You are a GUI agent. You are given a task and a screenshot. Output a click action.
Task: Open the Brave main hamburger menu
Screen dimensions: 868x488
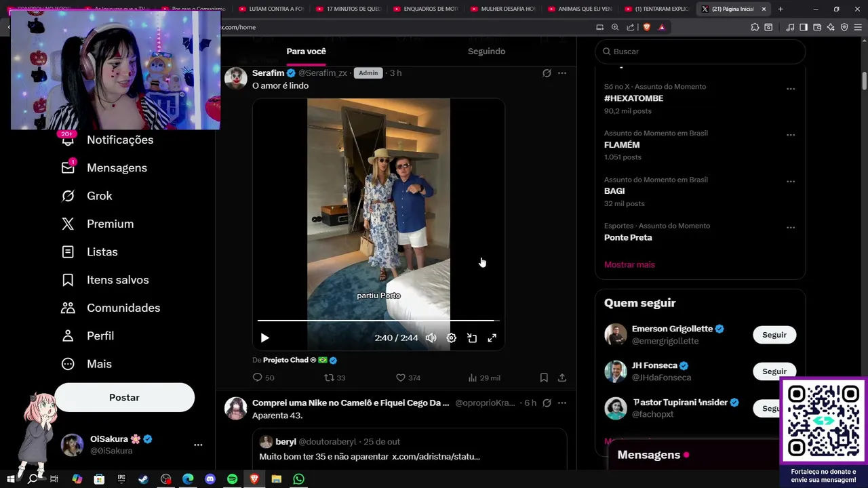coord(858,27)
